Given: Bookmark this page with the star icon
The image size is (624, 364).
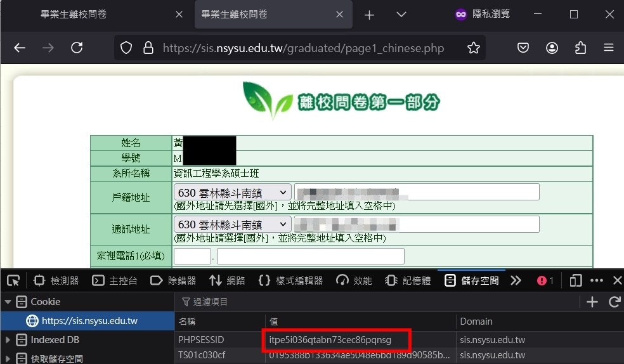Looking at the screenshot, I should coord(473,48).
